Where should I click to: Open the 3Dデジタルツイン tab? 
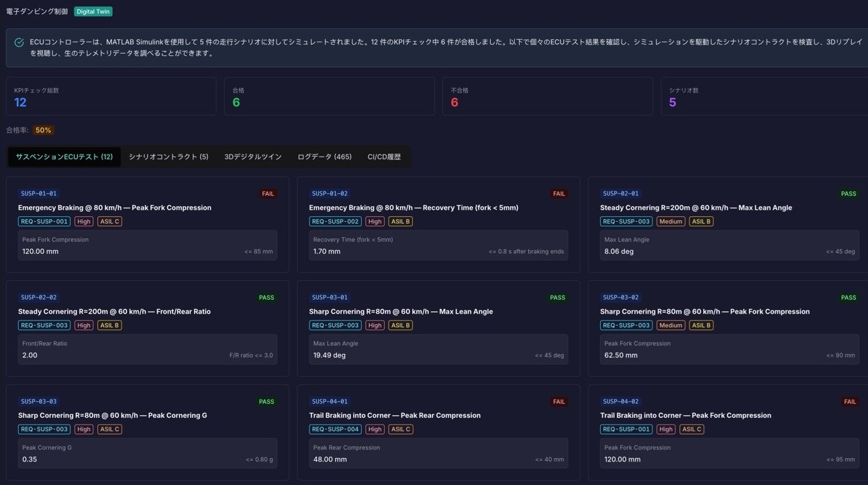[253, 157]
